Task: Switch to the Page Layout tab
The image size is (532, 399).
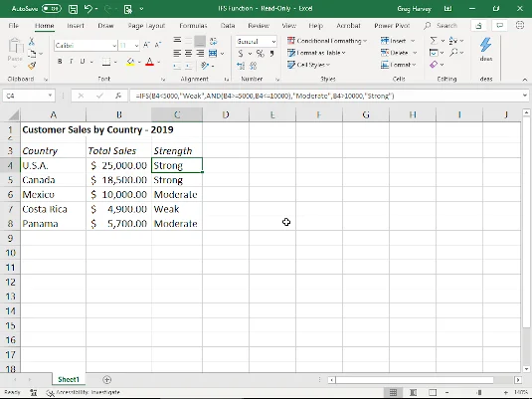Action: click(146, 26)
